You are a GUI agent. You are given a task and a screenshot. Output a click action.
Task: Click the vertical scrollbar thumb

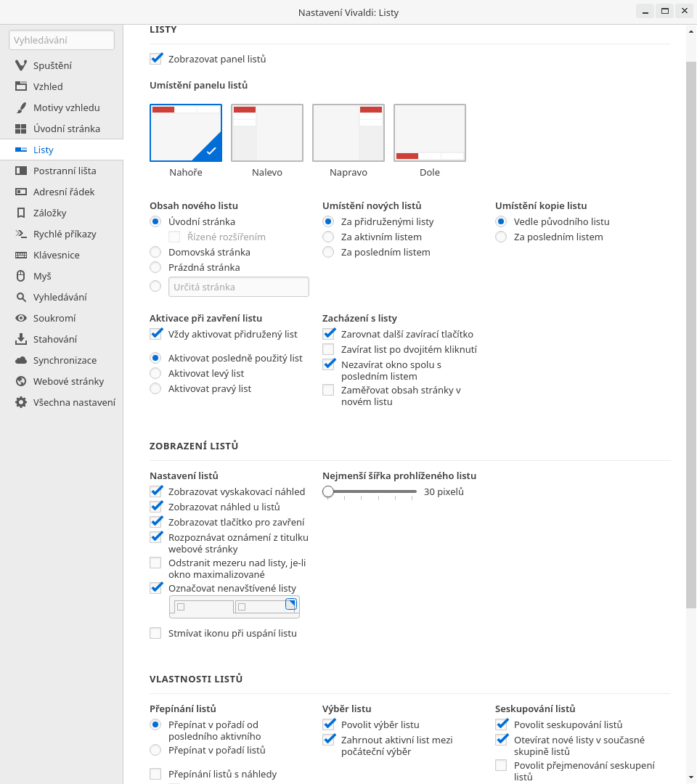691,335
